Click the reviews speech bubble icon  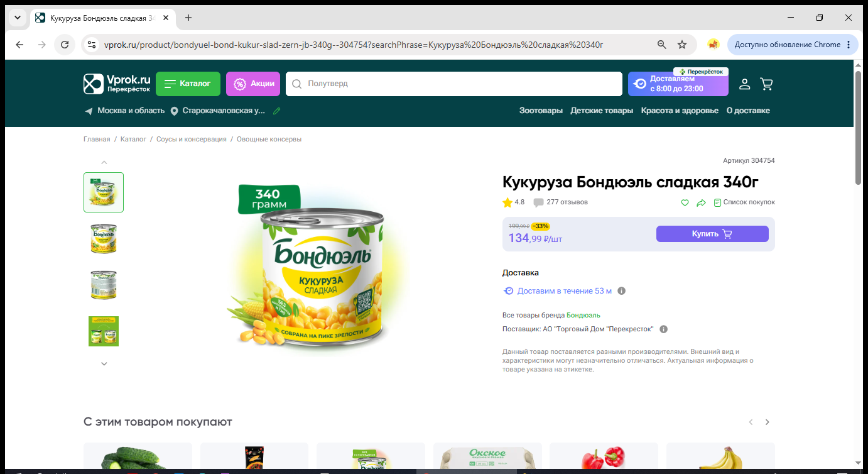coord(538,202)
